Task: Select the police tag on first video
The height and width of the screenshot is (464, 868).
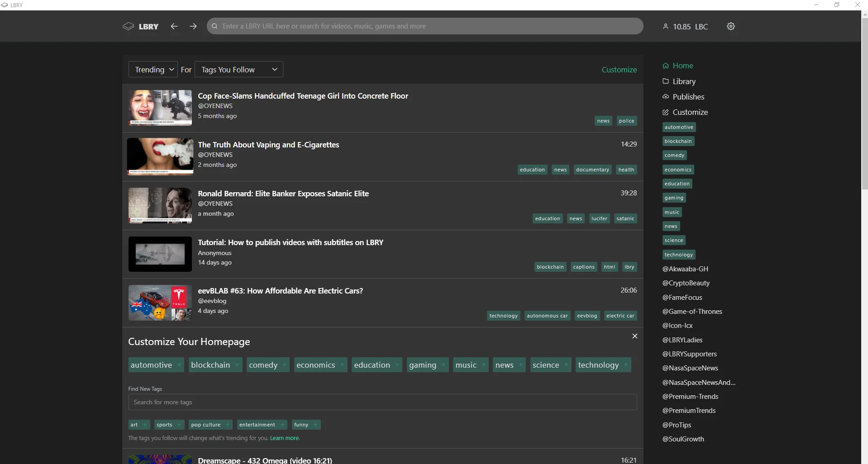Action: (x=626, y=121)
